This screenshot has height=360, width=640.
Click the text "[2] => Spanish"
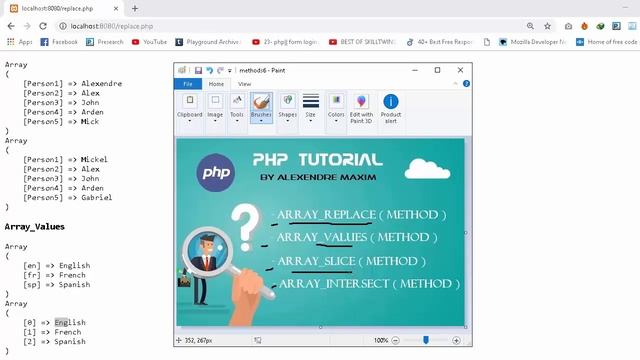[x=54, y=342]
